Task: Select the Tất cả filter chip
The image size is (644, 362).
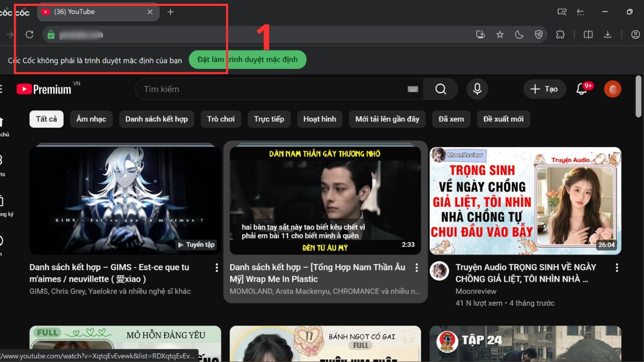Action: click(x=47, y=119)
